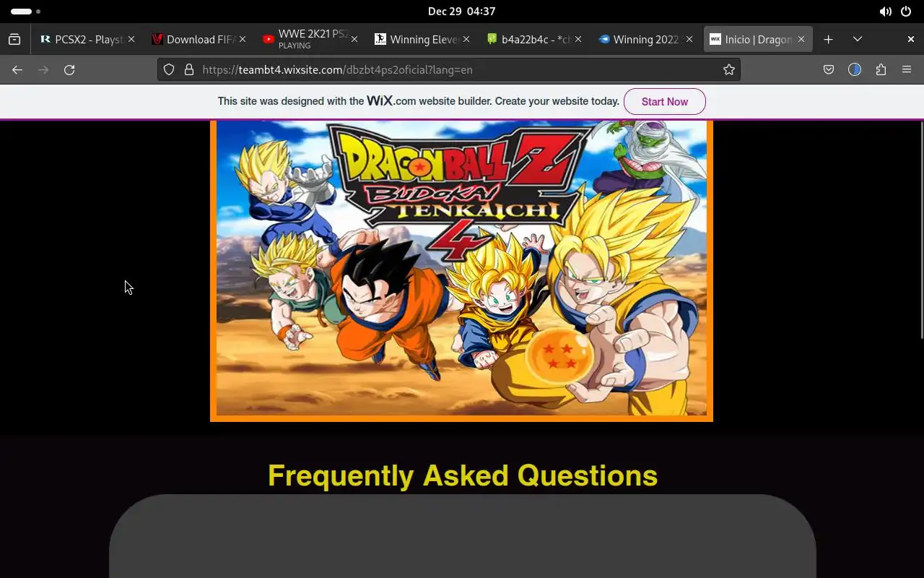
Task: Reload the current page
Action: (69, 70)
